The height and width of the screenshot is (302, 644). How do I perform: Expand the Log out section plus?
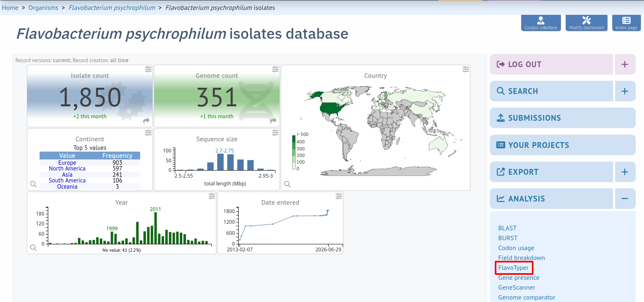625,64
